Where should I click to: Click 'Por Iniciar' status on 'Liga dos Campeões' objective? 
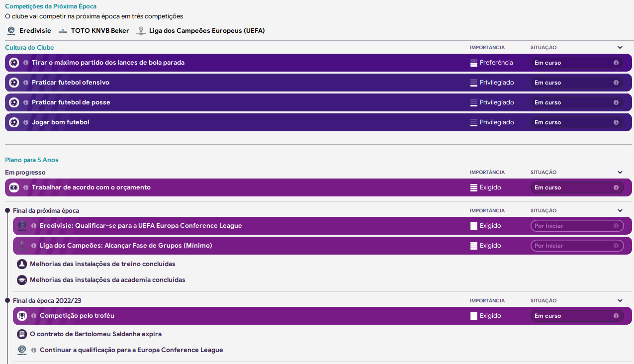pos(577,246)
